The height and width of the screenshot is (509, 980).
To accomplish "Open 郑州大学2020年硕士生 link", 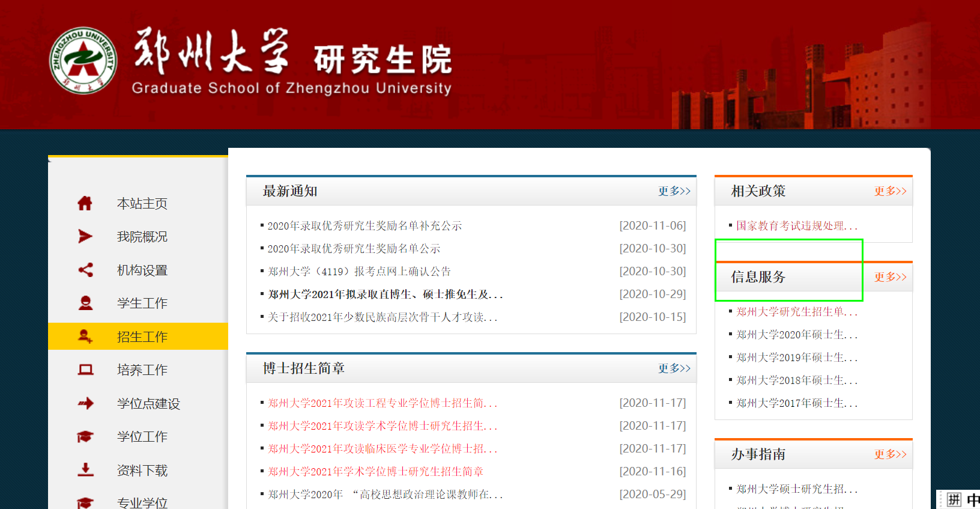I will pos(797,335).
